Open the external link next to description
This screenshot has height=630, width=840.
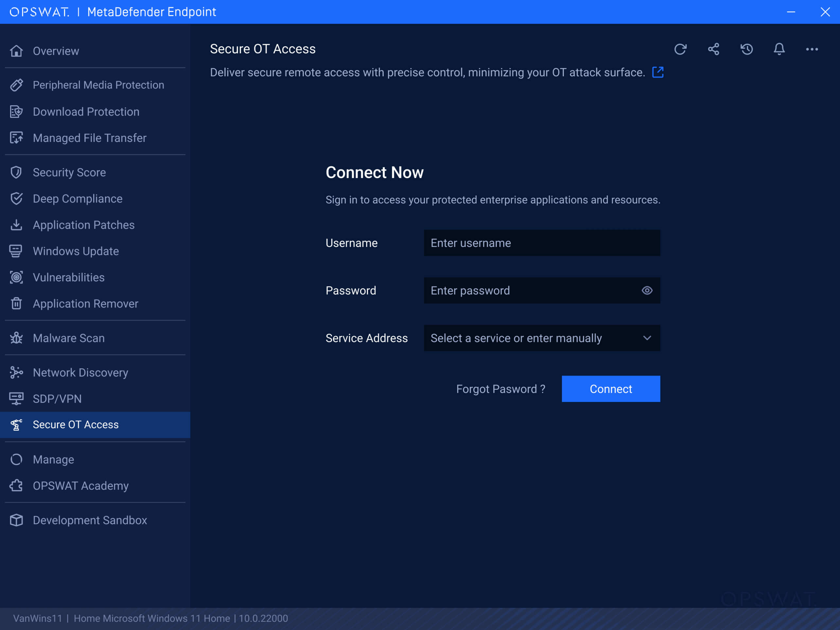(x=658, y=72)
